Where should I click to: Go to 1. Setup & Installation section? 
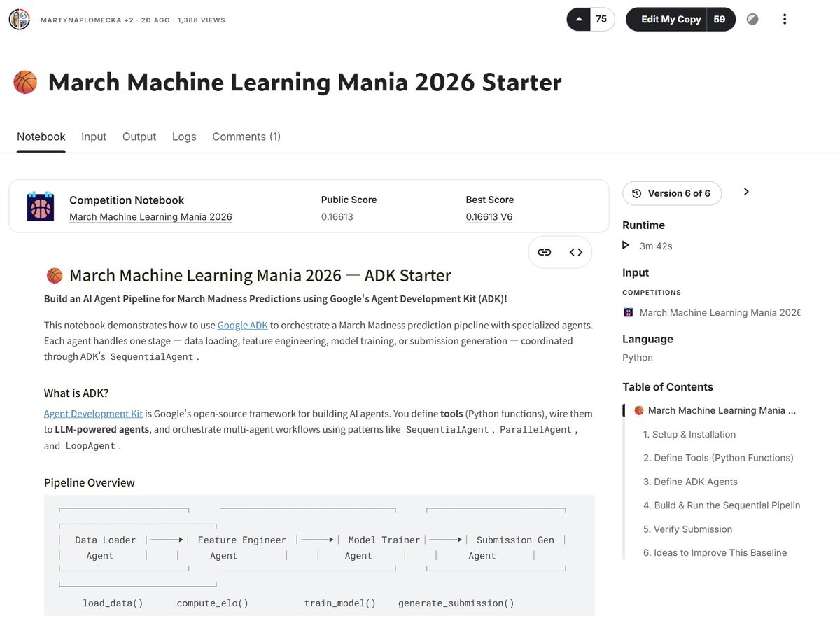pyautogui.click(x=689, y=434)
